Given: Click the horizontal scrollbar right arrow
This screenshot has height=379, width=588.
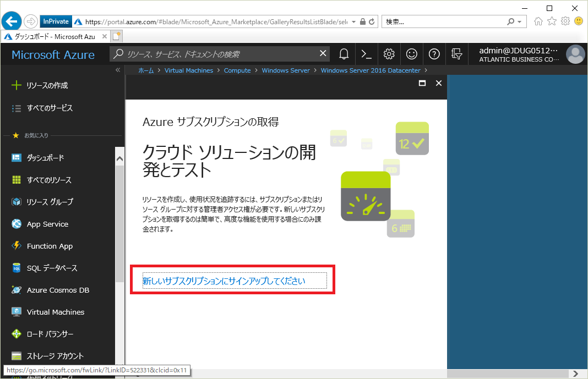Looking at the screenshot, I should (576, 373).
